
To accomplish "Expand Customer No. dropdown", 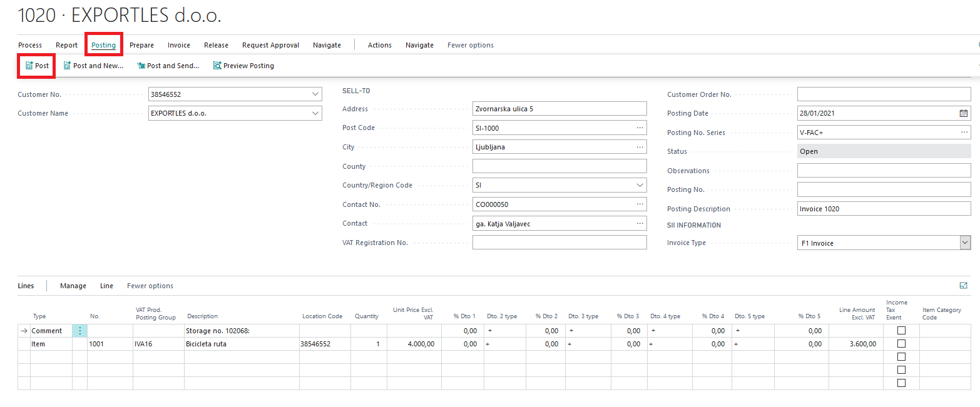I will pyautogui.click(x=315, y=94).
